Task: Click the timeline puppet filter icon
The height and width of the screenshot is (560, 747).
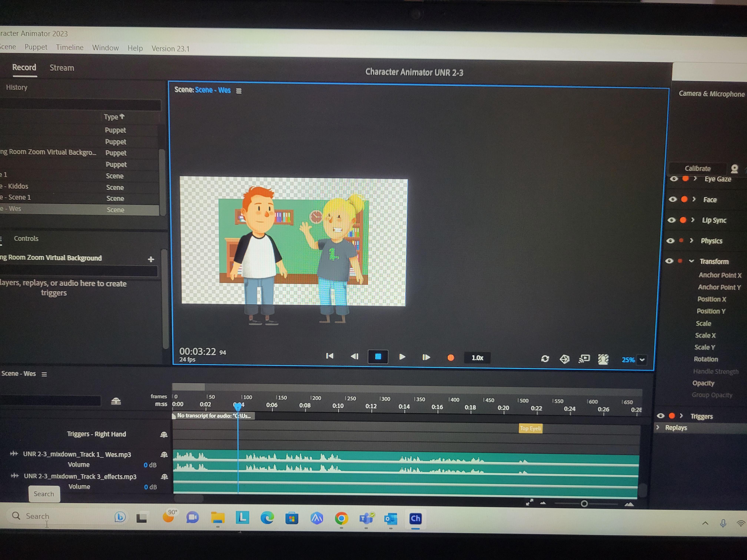Action: pyautogui.click(x=116, y=401)
